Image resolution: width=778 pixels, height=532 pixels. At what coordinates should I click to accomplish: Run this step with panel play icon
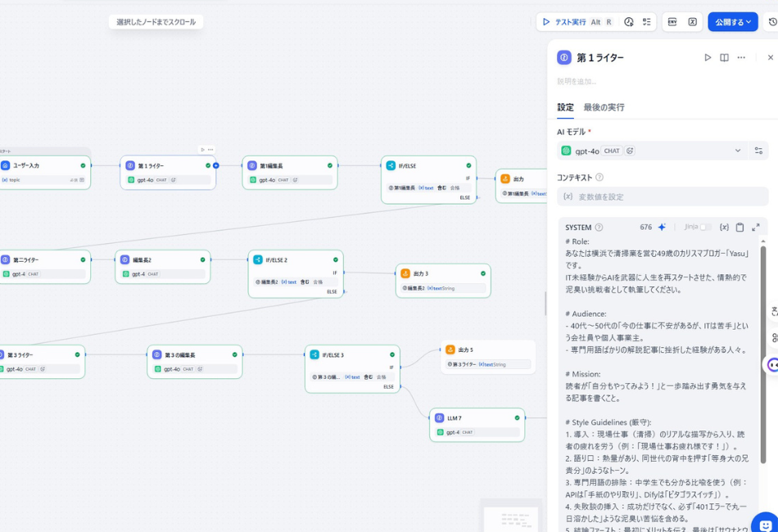[708, 58]
